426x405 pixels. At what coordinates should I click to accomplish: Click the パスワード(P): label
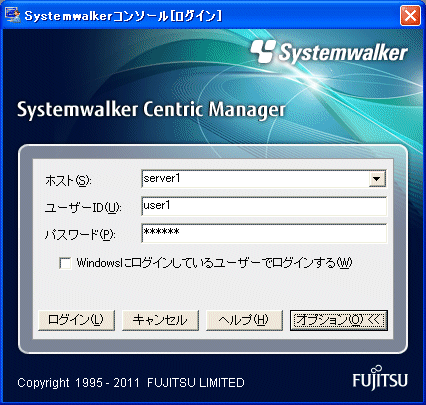[80, 235]
